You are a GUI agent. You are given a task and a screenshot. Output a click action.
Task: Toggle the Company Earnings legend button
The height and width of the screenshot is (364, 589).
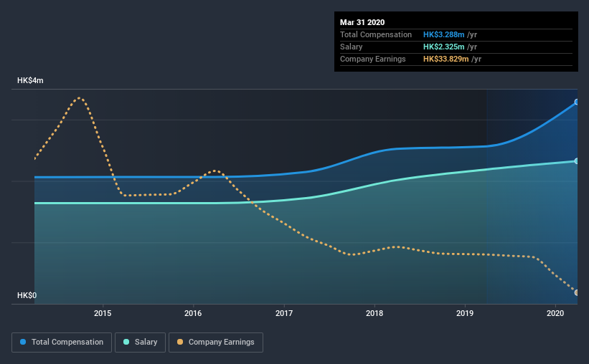[x=216, y=343]
